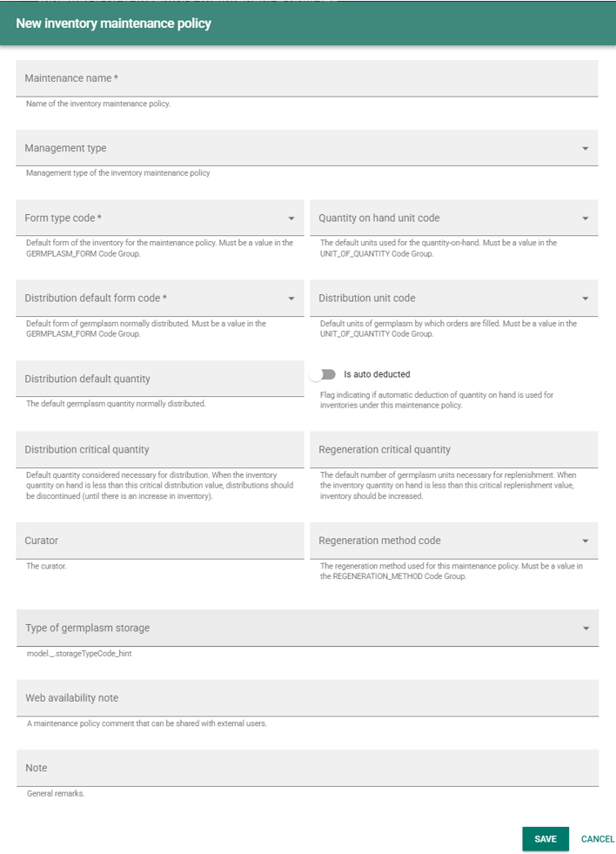This screenshot has width=616, height=854.
Task: Expand the Regeneration method code dropdown
Action: pos(453,541)
